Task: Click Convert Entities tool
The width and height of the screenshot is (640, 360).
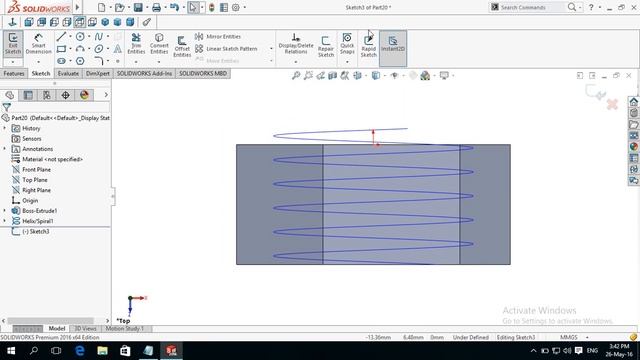Action: 159,44
